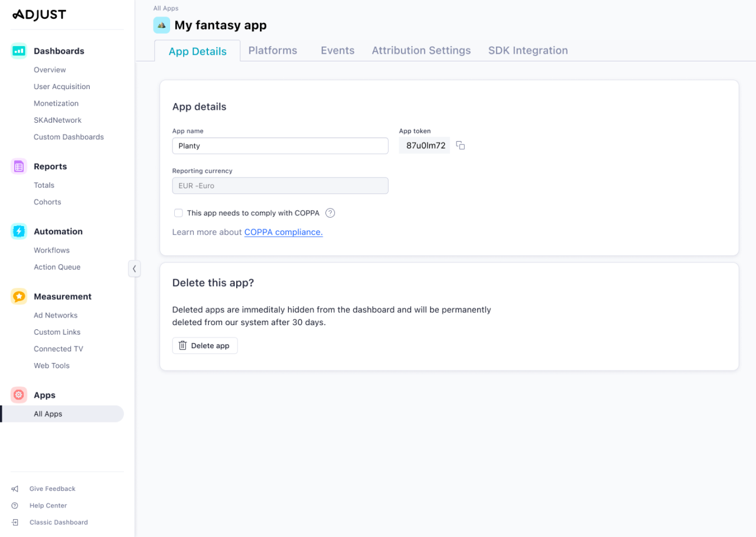The image size is (756, 537).
Task: Click the Apps gear icon in sidebar
Action: point(18,395)
